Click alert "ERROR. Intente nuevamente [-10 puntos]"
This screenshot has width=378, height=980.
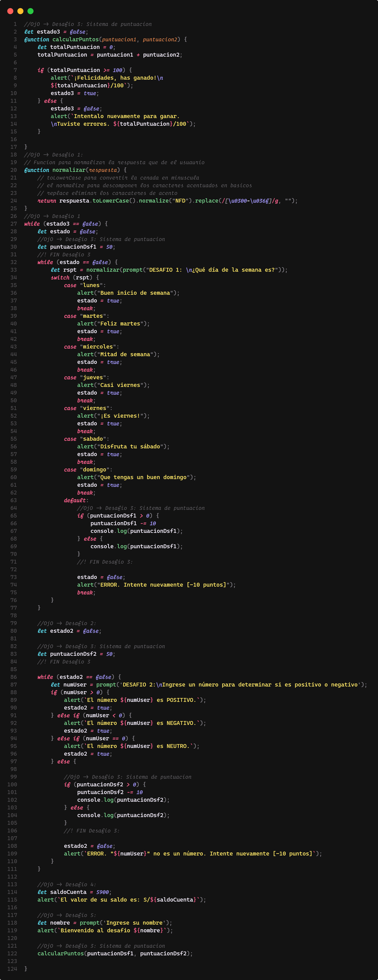coord(156,585)
